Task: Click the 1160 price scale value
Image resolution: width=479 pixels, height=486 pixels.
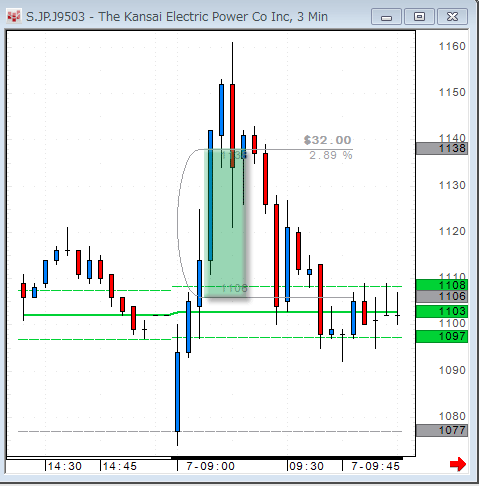Action: pos(452,46)
